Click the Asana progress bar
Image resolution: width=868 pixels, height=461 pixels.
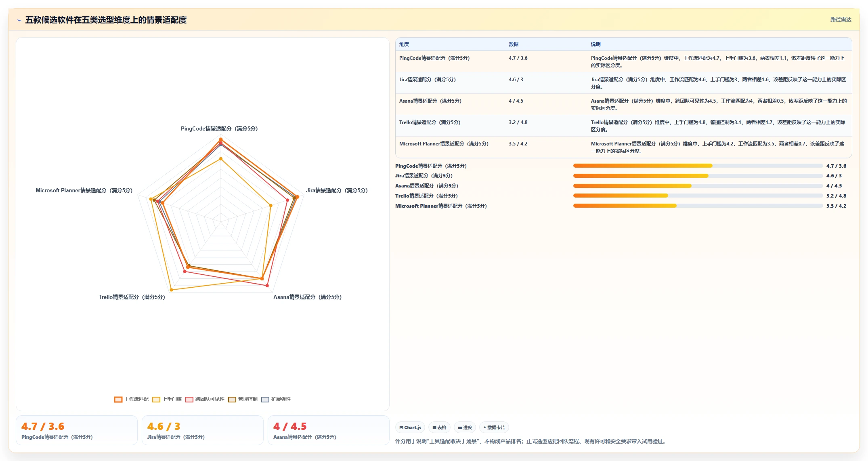(x=698, y=186)
